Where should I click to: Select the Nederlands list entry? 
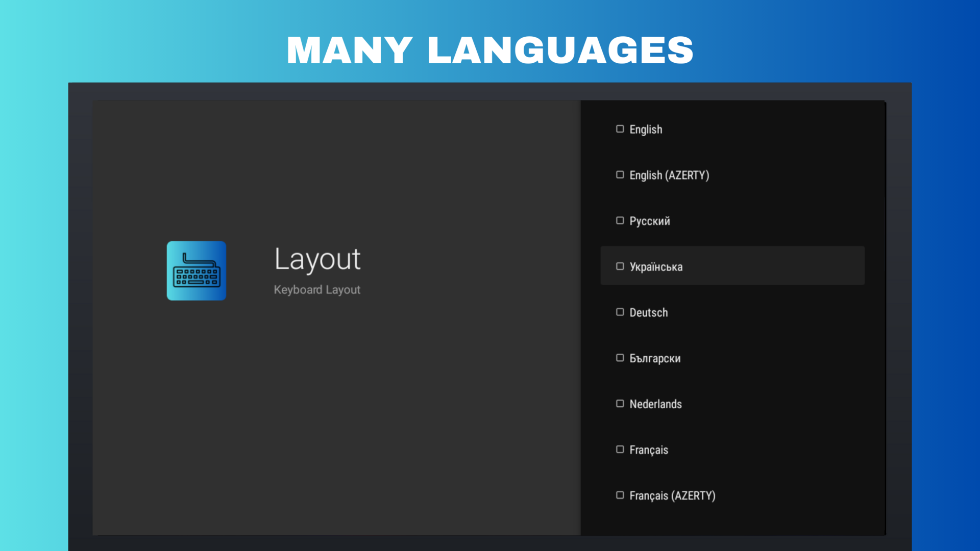coord(655,404)
